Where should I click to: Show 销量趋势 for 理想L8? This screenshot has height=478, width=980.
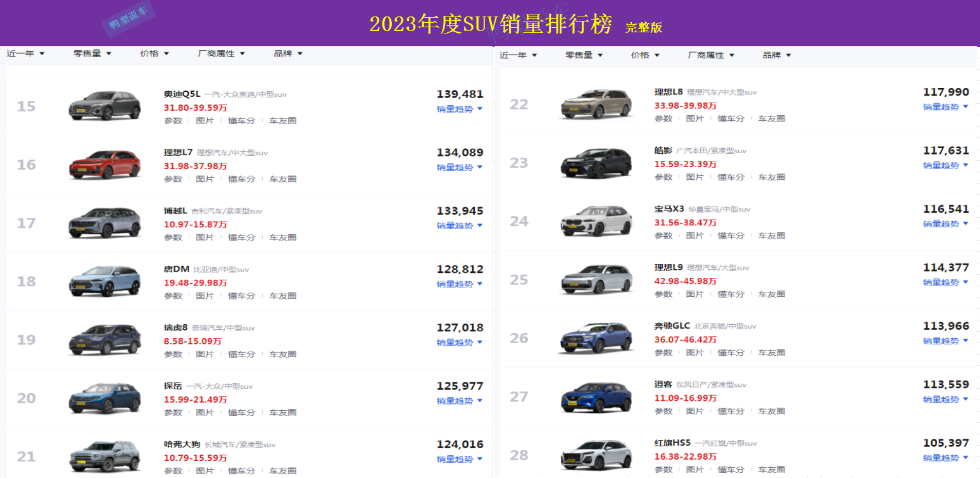[946, 107]
